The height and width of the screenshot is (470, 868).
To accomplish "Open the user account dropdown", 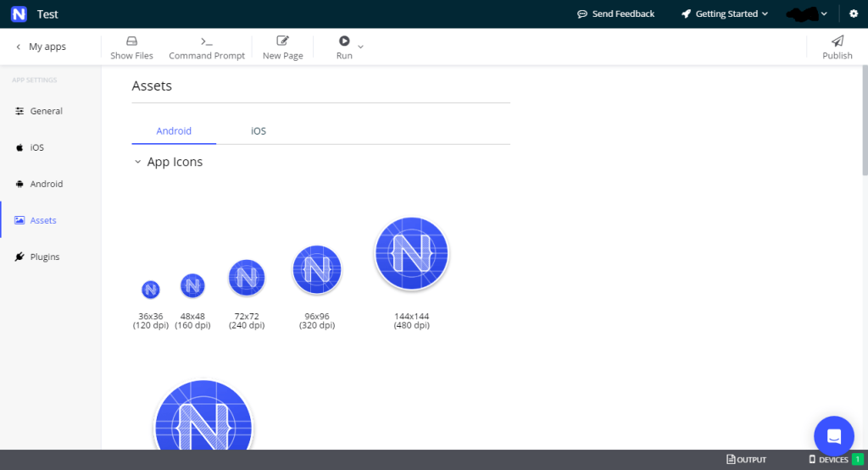I will pos(807,14).
